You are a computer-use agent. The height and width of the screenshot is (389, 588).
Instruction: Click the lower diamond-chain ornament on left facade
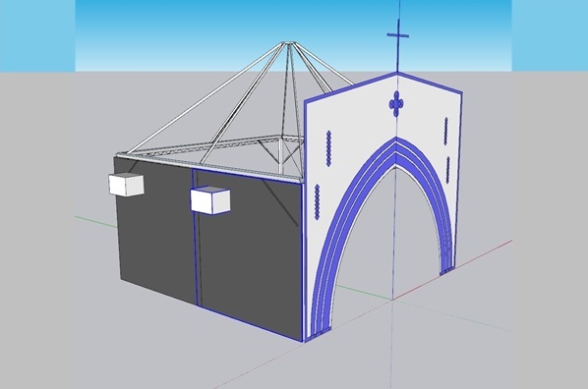pyautogui.click(x=318, y=201)
